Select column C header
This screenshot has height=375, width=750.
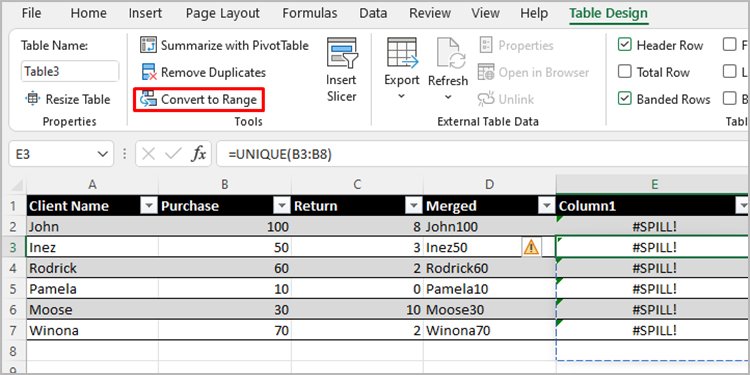357,185
